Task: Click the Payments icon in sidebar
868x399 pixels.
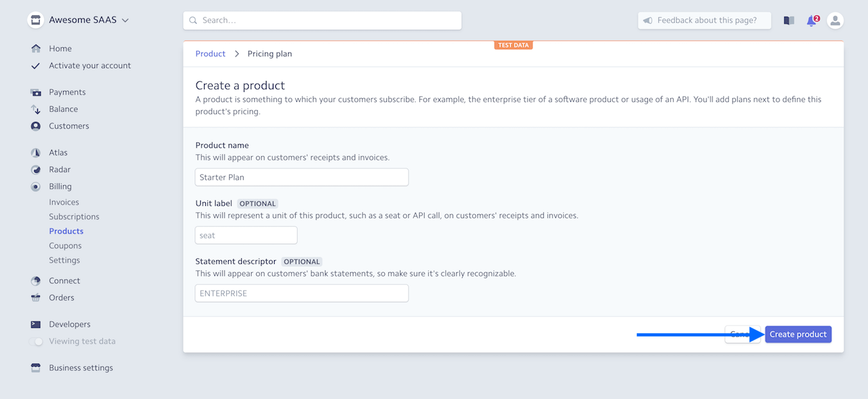Action: click(36, 92)
